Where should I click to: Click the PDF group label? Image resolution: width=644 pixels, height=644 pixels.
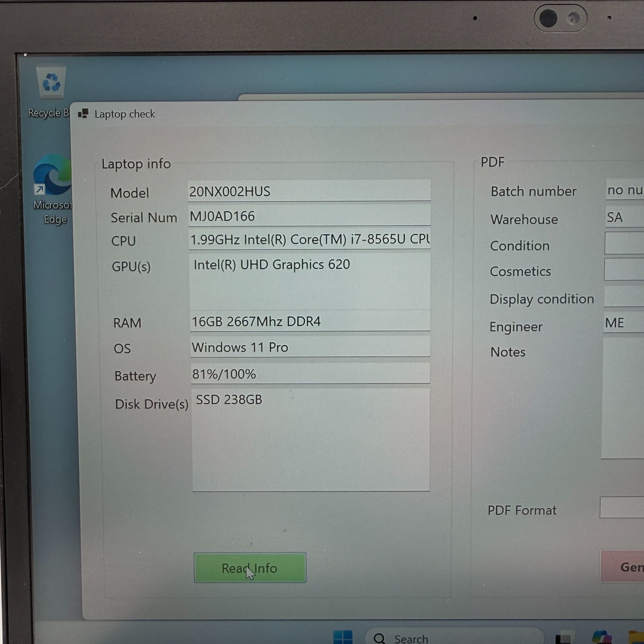[493, 162]
